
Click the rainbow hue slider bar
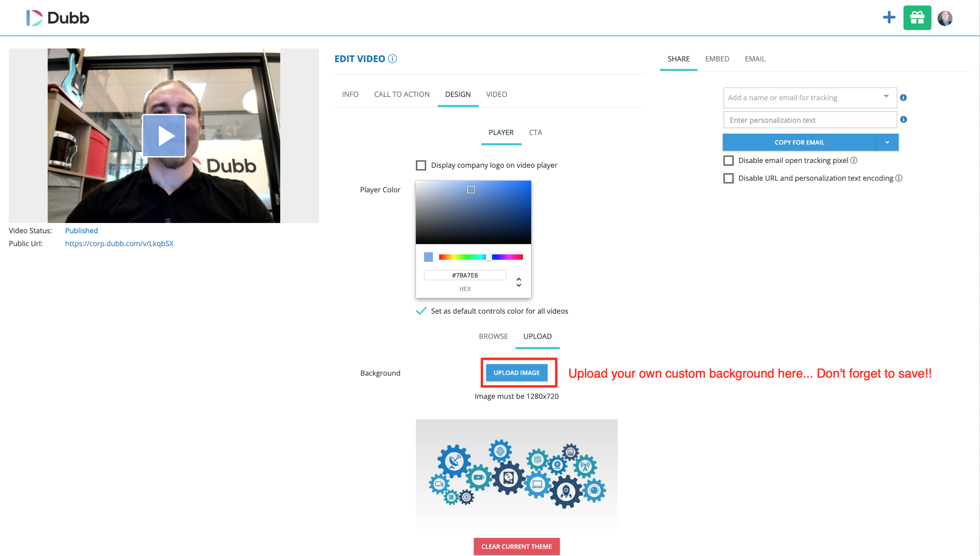[480, 257]
